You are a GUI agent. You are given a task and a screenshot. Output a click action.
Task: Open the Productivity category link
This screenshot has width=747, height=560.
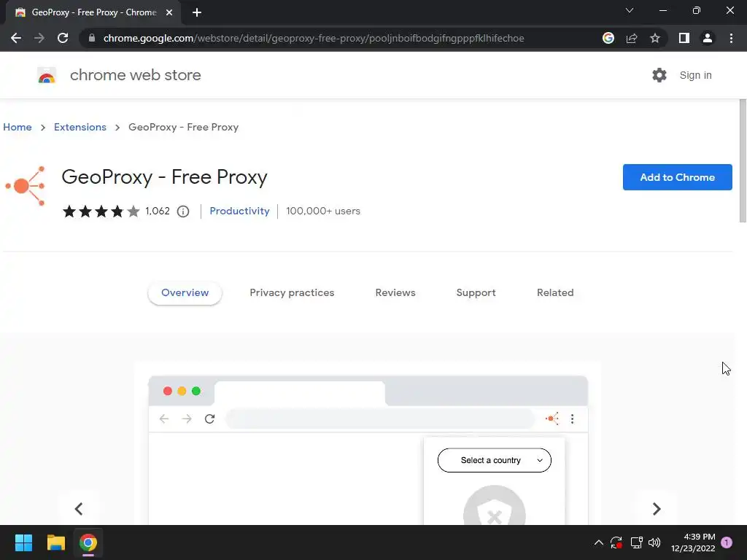pos(239,211)
